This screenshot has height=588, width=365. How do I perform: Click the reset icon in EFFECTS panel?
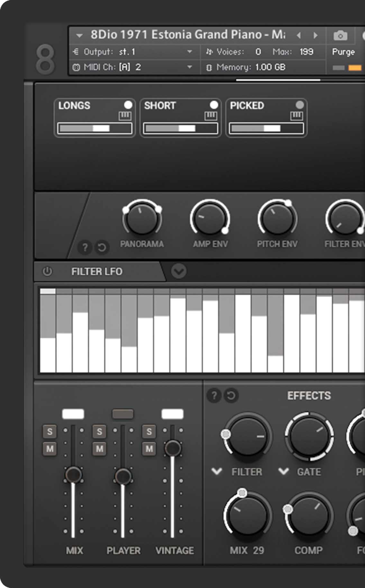[x=231, y=395]
